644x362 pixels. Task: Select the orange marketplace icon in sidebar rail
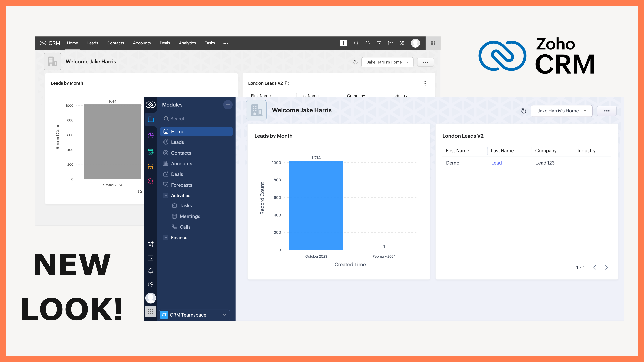pyautogui.click(x=150, y=166)
